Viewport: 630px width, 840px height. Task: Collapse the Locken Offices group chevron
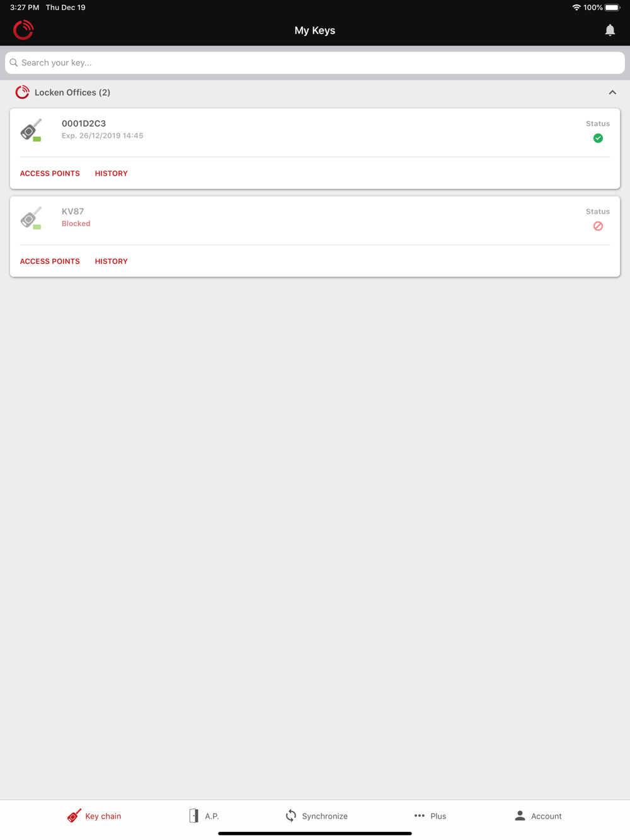click(x=612, y=93)
